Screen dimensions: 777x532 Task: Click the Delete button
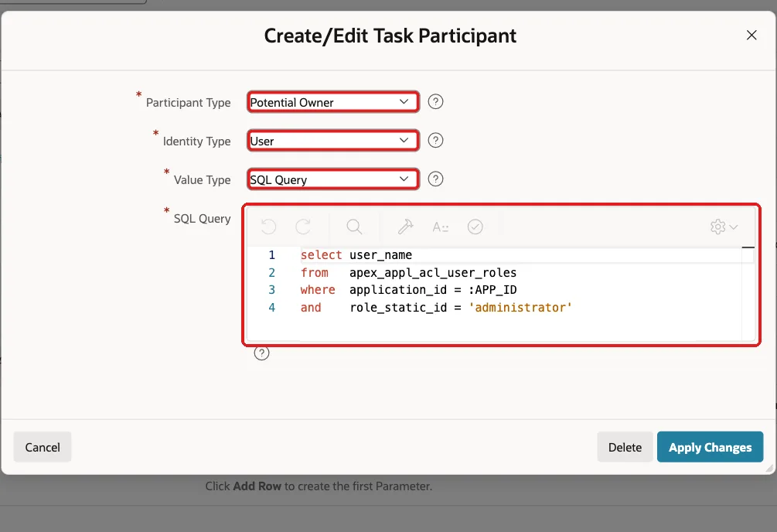click(625, 447)
